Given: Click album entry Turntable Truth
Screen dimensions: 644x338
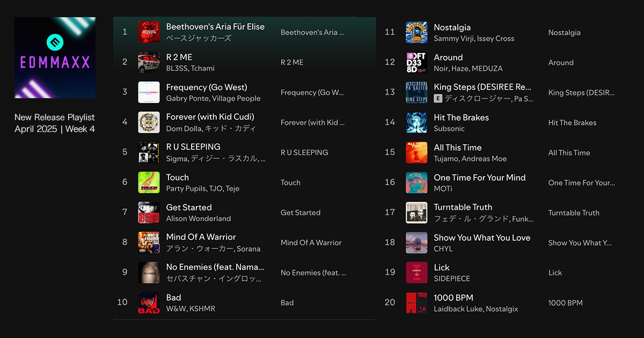Looking at the screenshot, I should (574, 212).
